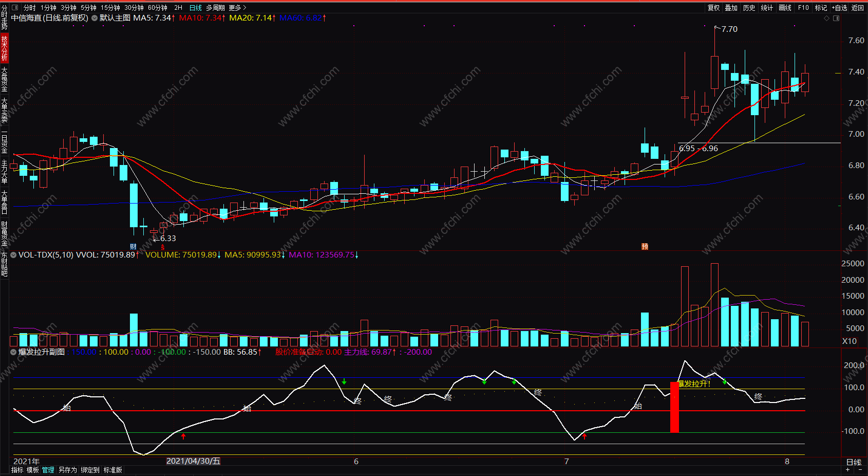Select the 5分钟 period

(88, 8)
